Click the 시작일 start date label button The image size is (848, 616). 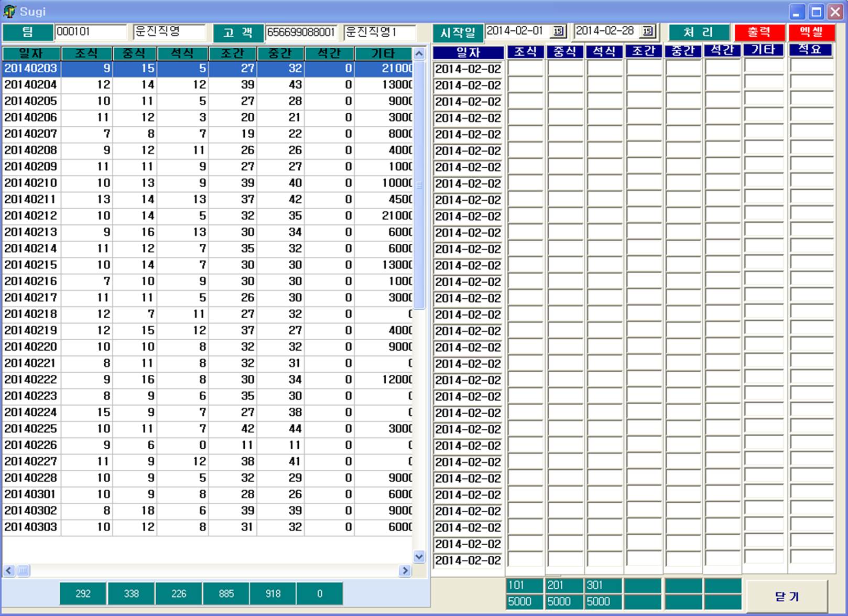[x=458, y=33]
